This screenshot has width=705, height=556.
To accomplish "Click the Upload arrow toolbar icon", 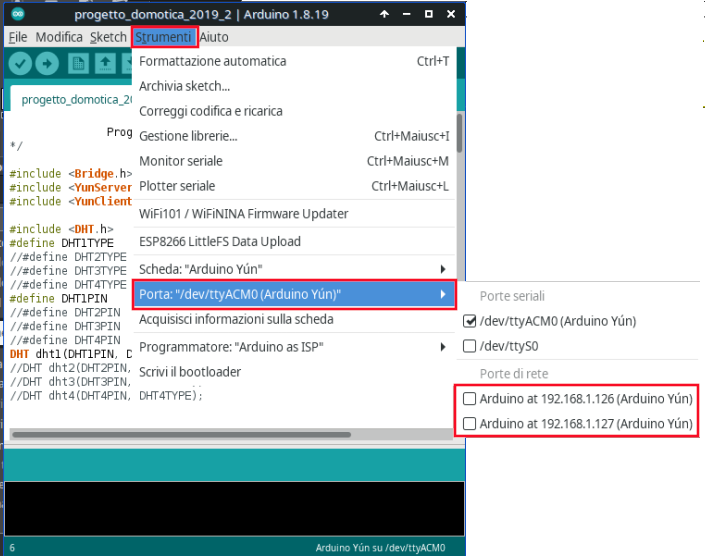I will pyautogui.click(x=46, y=63).
